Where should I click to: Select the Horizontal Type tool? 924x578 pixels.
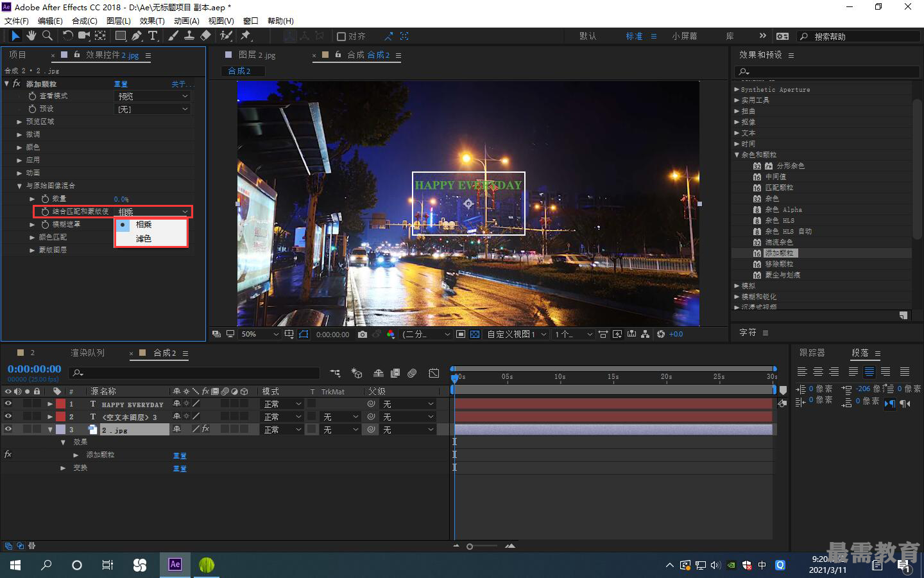pos(153,36)
